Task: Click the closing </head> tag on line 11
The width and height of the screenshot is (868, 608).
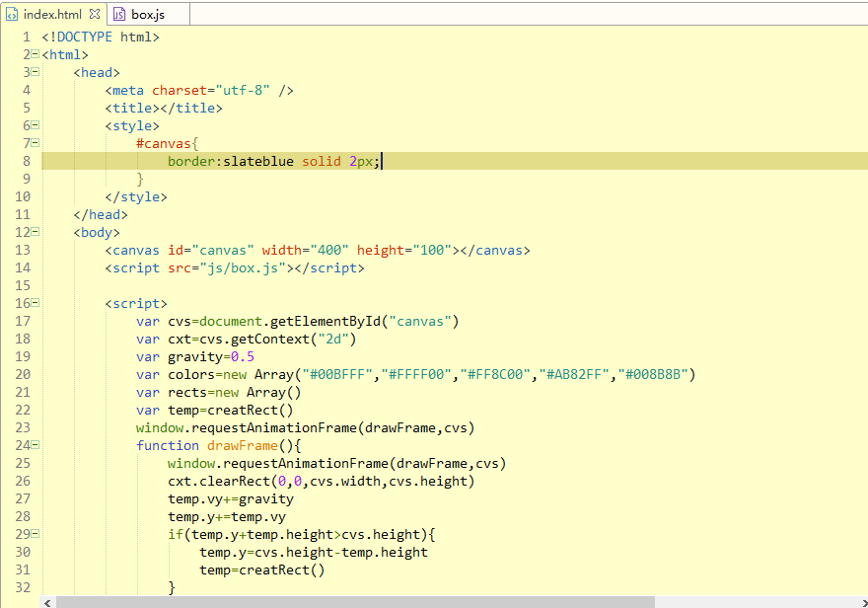Action: coord(101,215)
